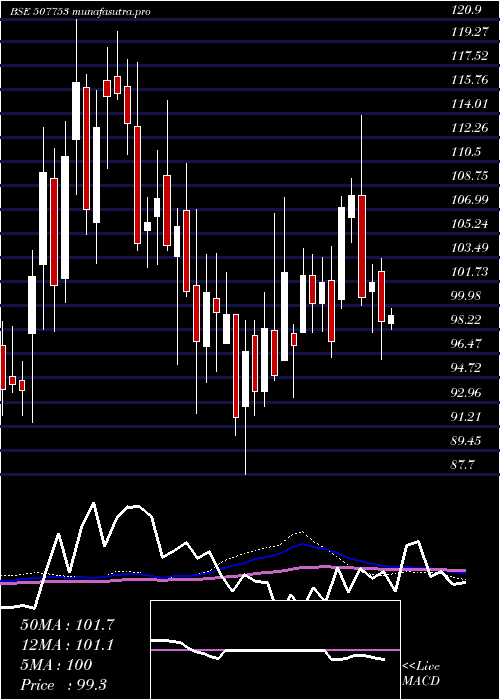Click the 105.24 price axis label
500x700 pixels.
469,224
